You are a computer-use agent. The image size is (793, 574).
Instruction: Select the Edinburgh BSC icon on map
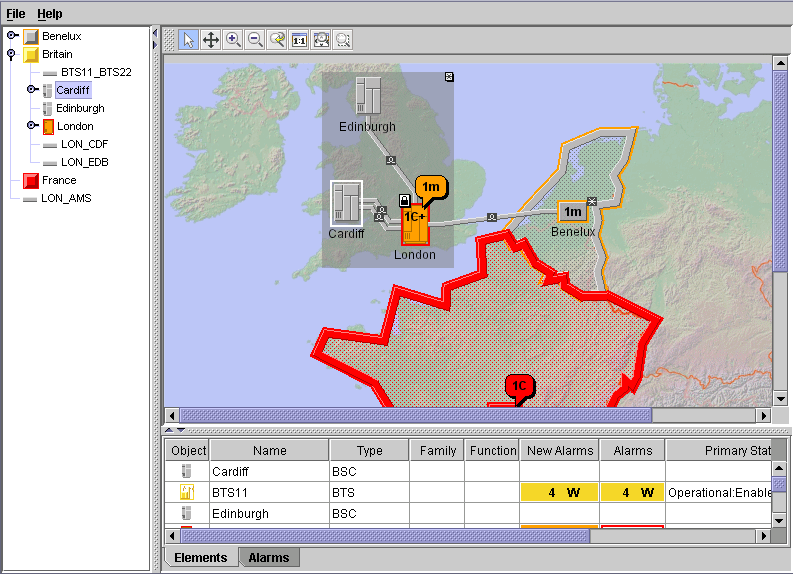coord(368,97)
